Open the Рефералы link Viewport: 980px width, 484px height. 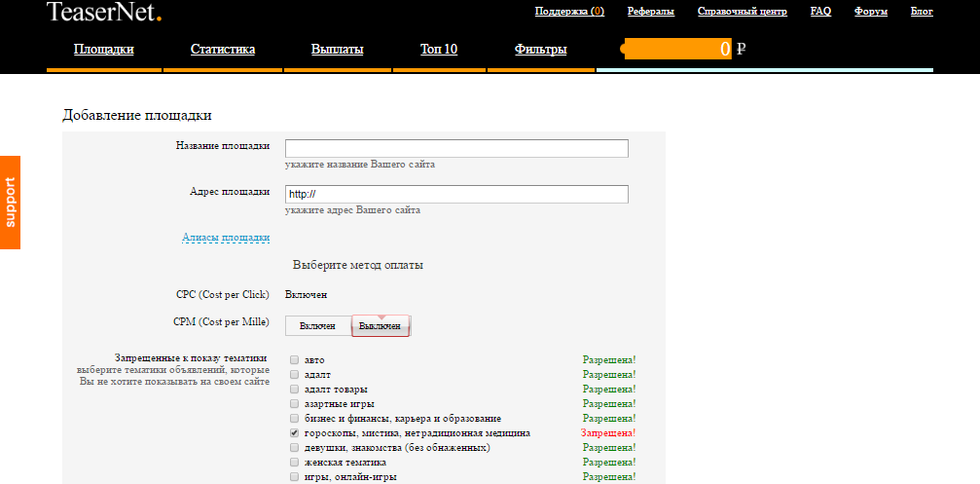tap(651, 12)
